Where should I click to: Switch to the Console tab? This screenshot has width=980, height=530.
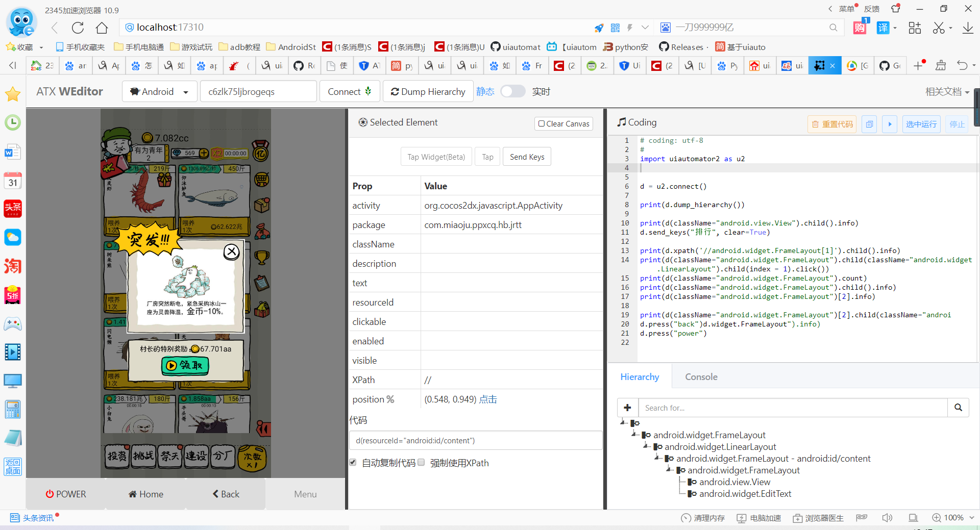coord(701,376)
